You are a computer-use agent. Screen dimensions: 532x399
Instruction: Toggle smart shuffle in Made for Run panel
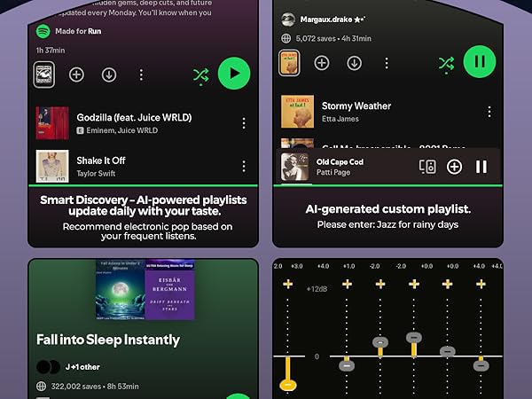tap(201, 76)
